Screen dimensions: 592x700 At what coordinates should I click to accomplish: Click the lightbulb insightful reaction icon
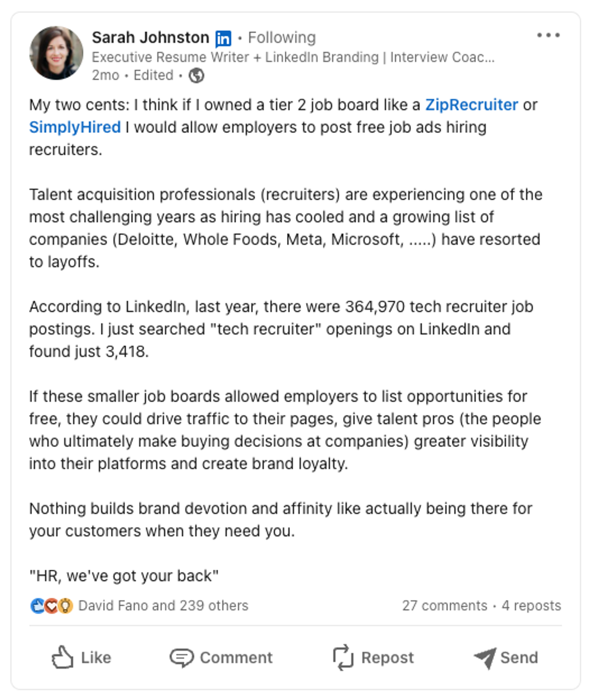tap(65, 606)
